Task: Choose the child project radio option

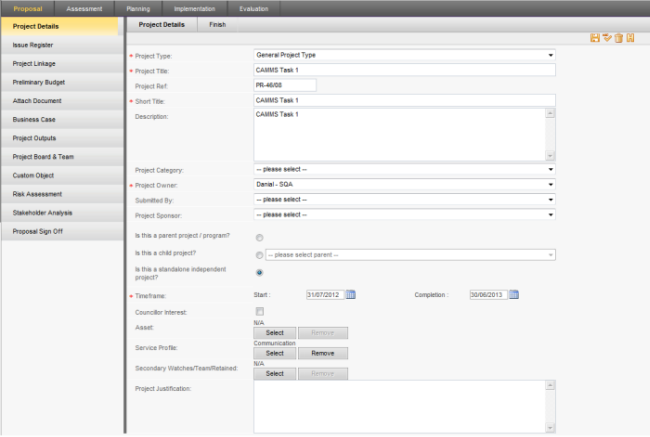Action: [260, 255]
